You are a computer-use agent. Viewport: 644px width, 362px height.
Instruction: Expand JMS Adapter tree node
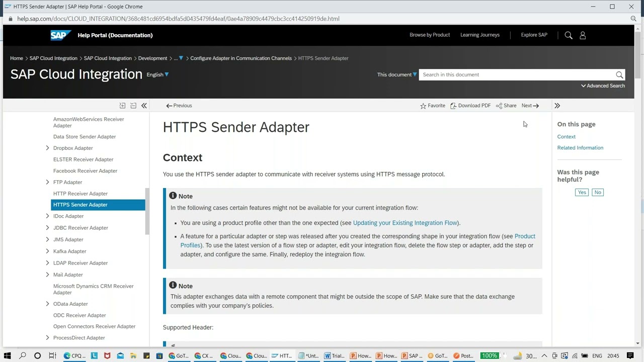(48, 240)
